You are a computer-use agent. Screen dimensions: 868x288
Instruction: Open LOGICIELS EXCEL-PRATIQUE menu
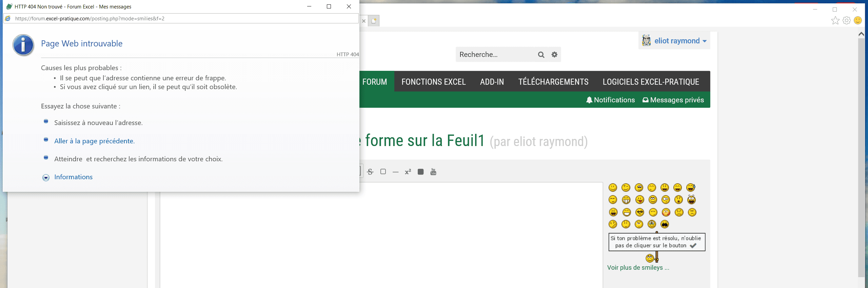[x=651, y=82]
